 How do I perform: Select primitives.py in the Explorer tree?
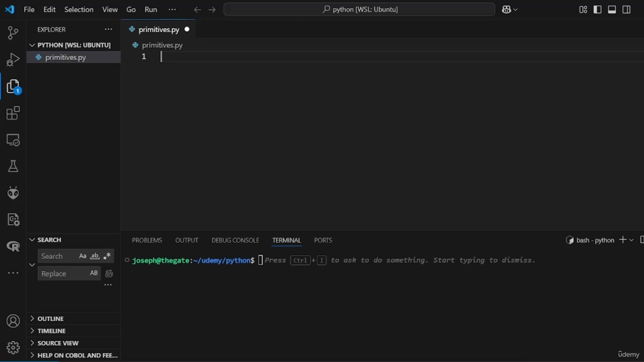pyautogui.click(x=73, y=57)
